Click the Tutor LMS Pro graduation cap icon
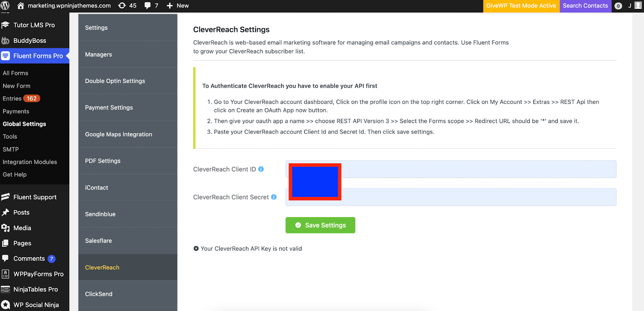Screen dimensions: 644x311 click(x=5, y=25)
